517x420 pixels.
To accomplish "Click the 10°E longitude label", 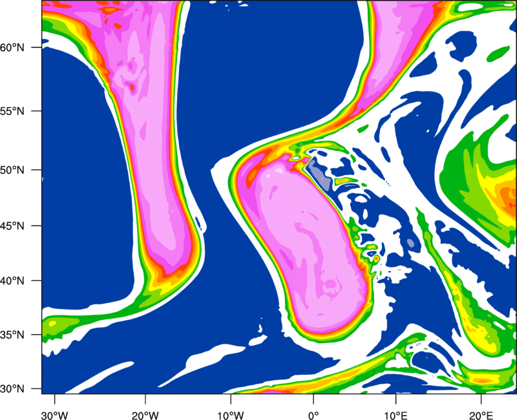I will pos(396,415).
